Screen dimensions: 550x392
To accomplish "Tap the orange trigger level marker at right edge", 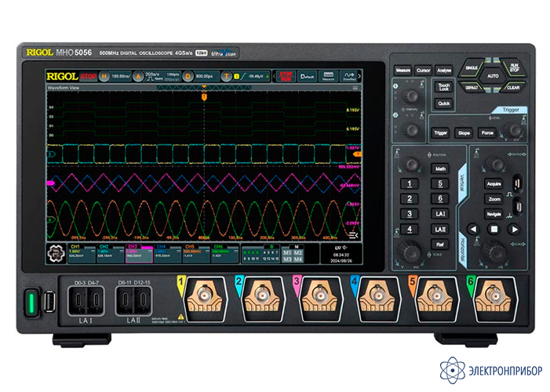I will 357,154.
